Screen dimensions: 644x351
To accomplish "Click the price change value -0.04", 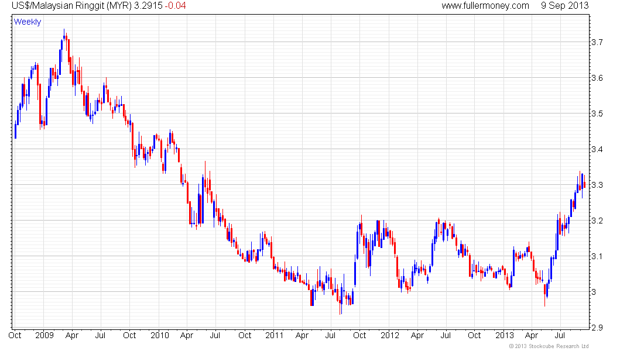I will click(x=176, y=6).
